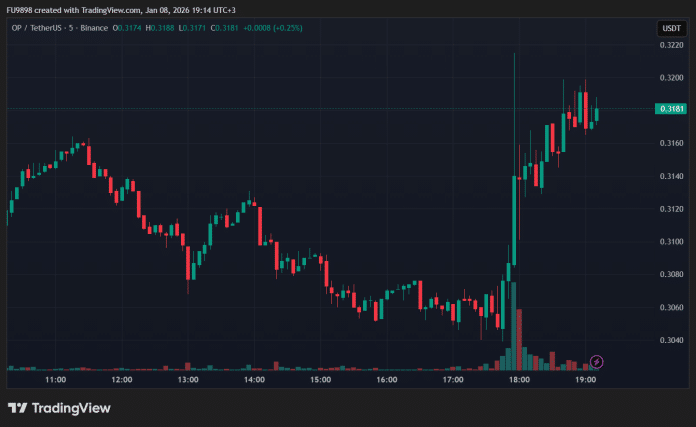
Task: Open the USDT currency selector
Action: coord(671,28)
